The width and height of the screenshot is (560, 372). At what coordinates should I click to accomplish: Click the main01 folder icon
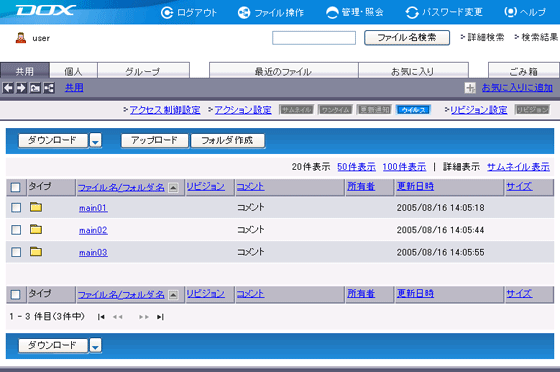[x=36, y=207]
